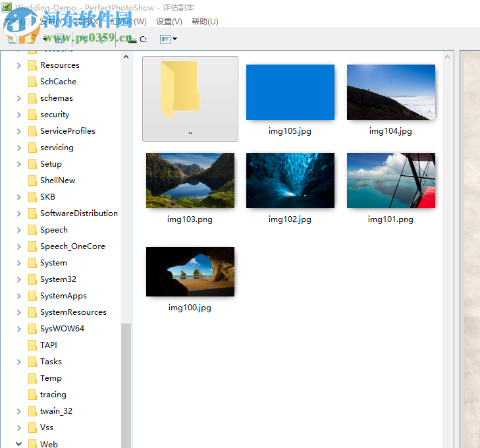Viewport: 480px width, 448px height.
Task: Expand the ServiceProfiles folder node
Action: (x=19, y=131)
